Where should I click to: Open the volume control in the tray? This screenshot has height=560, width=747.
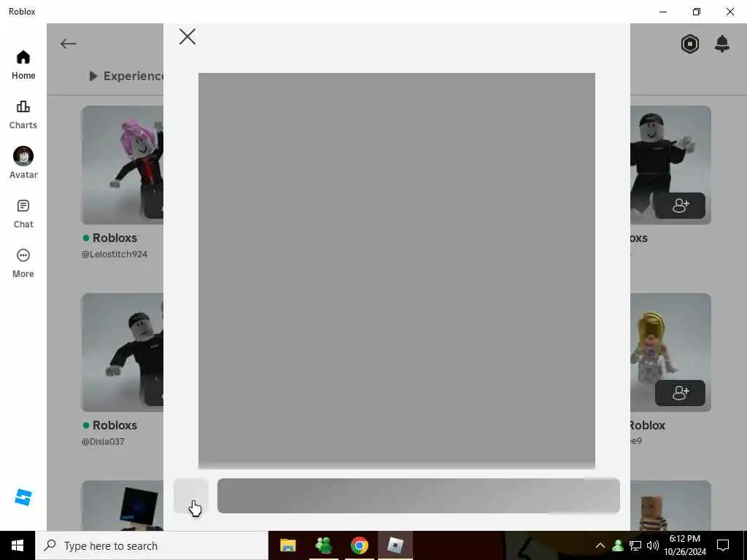coord(653,545)
